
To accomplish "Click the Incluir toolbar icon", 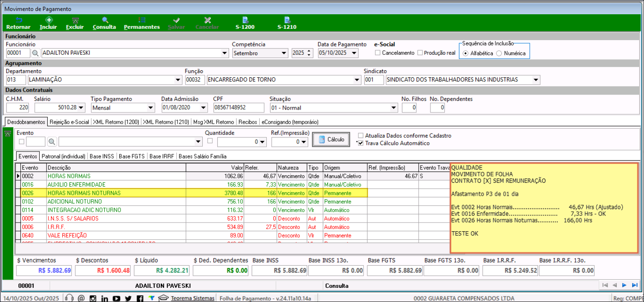I will click(x=49, y=20).
